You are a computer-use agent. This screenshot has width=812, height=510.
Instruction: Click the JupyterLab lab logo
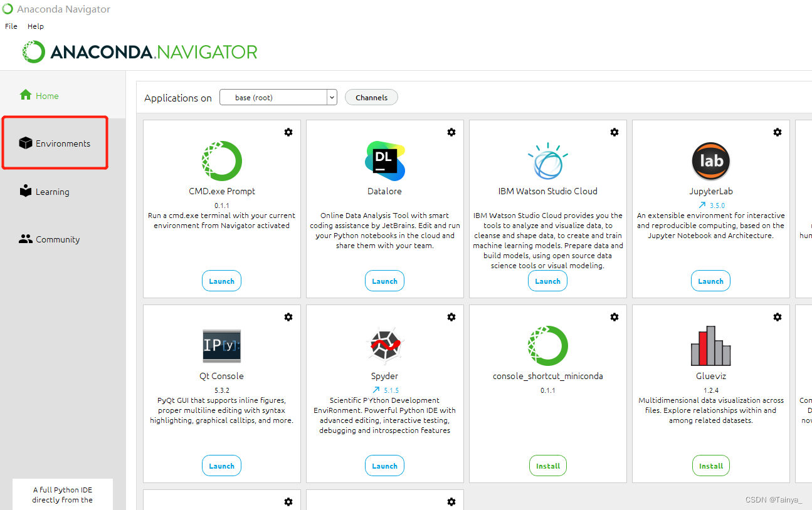click(x=711, y=161)
